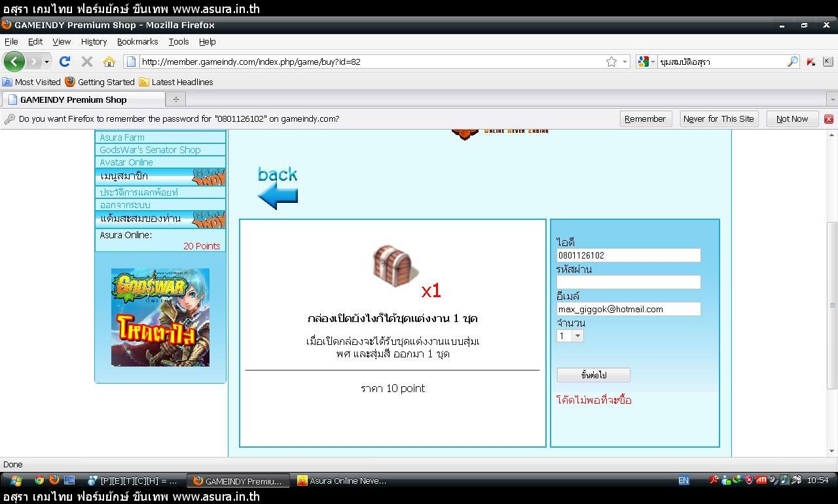The image size is (838, 504).
Task: Reload the current page
Action: pos(64,62)
